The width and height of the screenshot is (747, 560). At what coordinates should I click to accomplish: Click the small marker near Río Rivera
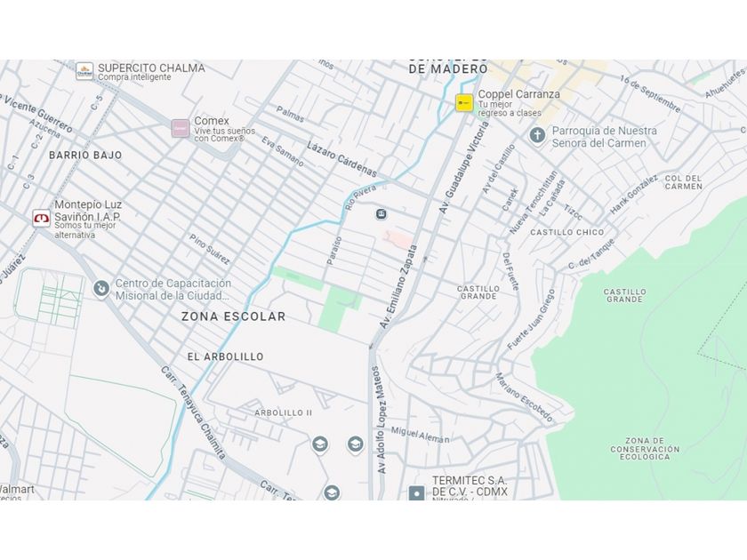pos(381,214)
